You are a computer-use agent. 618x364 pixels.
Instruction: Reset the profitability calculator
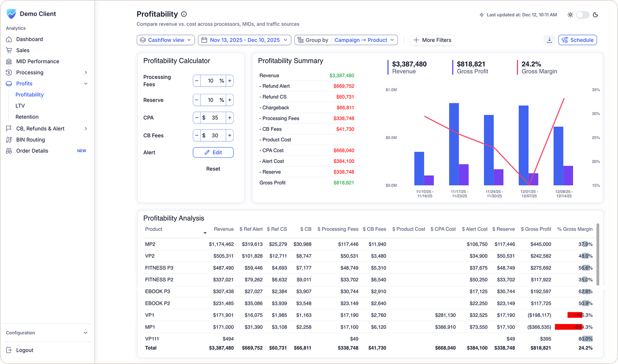click(213, 169)
